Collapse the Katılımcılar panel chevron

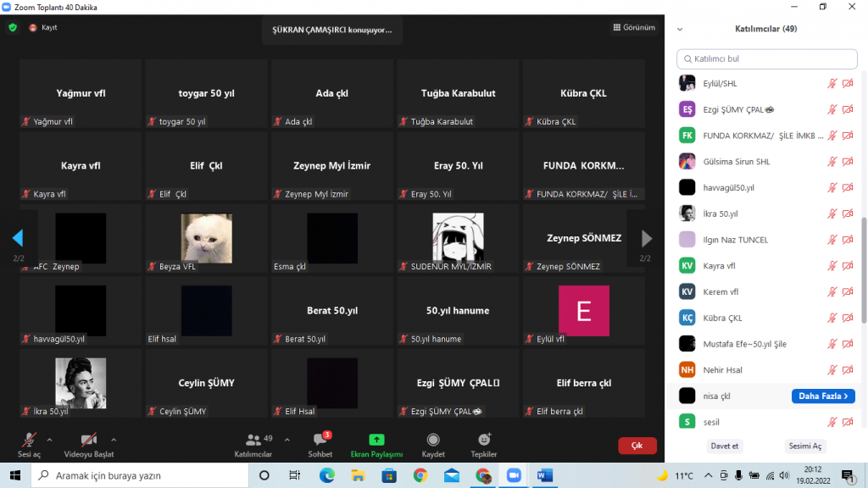click(679, 29)
